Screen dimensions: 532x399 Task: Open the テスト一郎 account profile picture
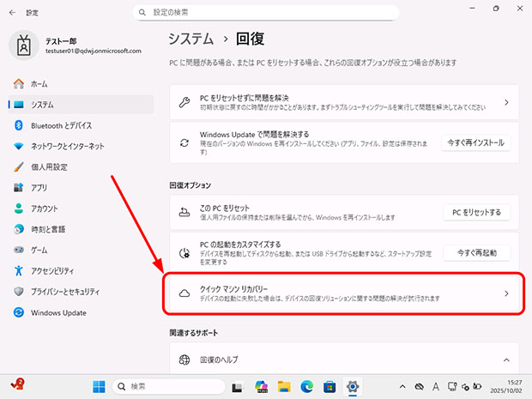pos(24,45)
